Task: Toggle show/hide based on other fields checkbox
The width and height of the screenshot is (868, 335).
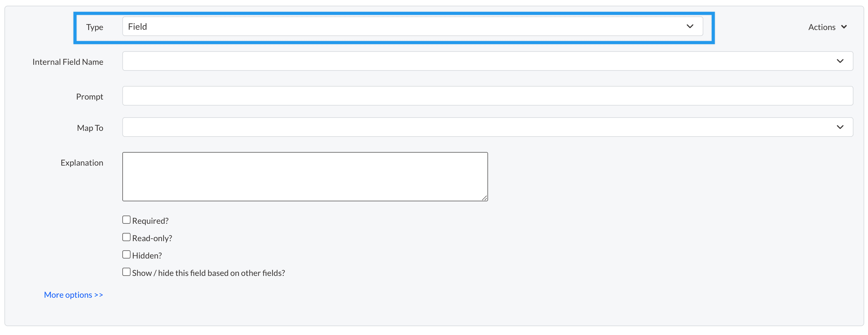Action: (126, 272)
